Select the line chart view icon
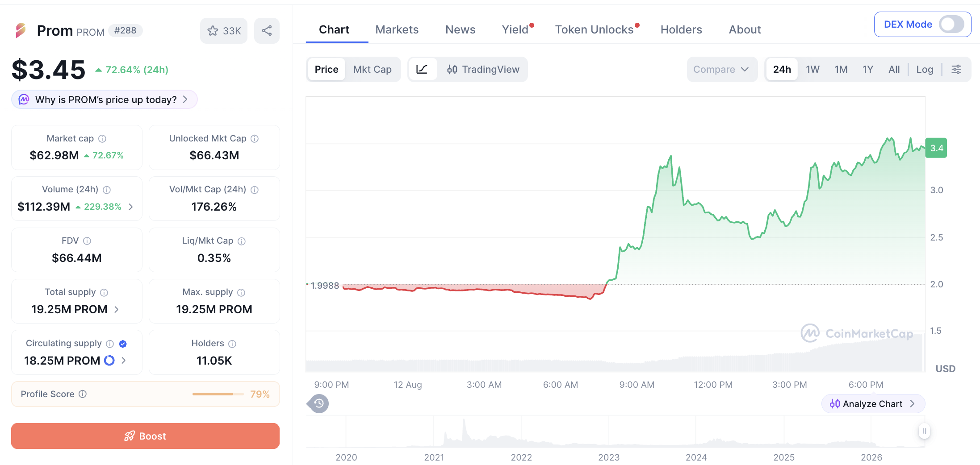This screenshot has height=465, width=980. [x=422, y=69]
